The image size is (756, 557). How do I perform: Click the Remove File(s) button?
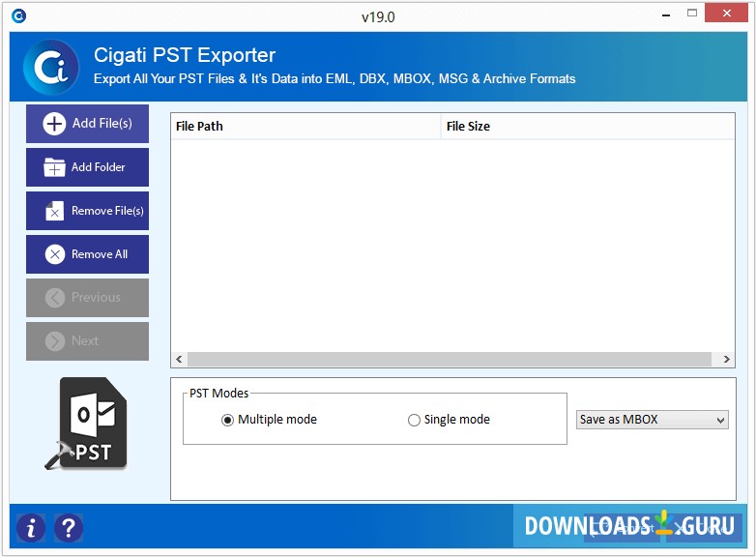[87, 211]
